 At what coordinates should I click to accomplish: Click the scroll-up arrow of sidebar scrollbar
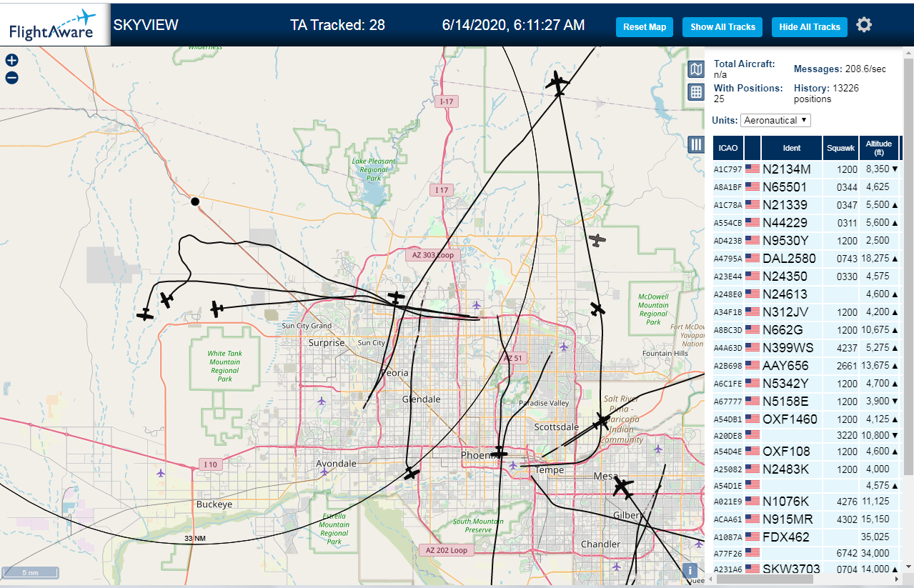tap(908, 52)
